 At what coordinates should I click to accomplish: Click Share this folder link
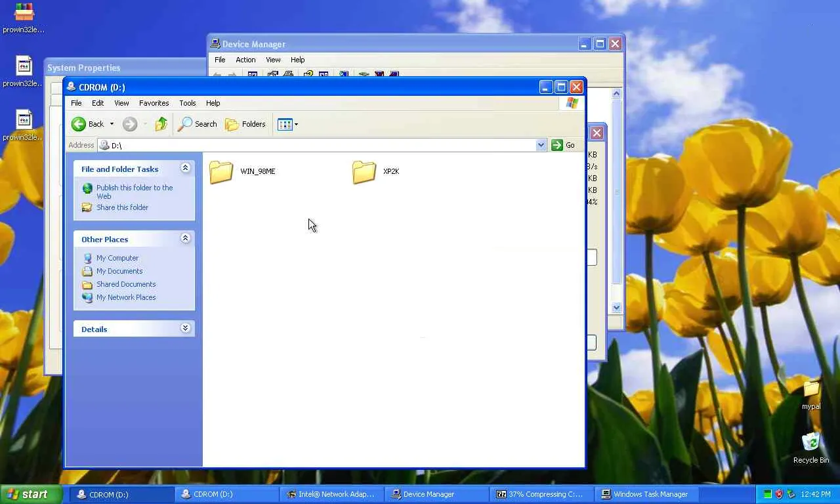point(122,207)
